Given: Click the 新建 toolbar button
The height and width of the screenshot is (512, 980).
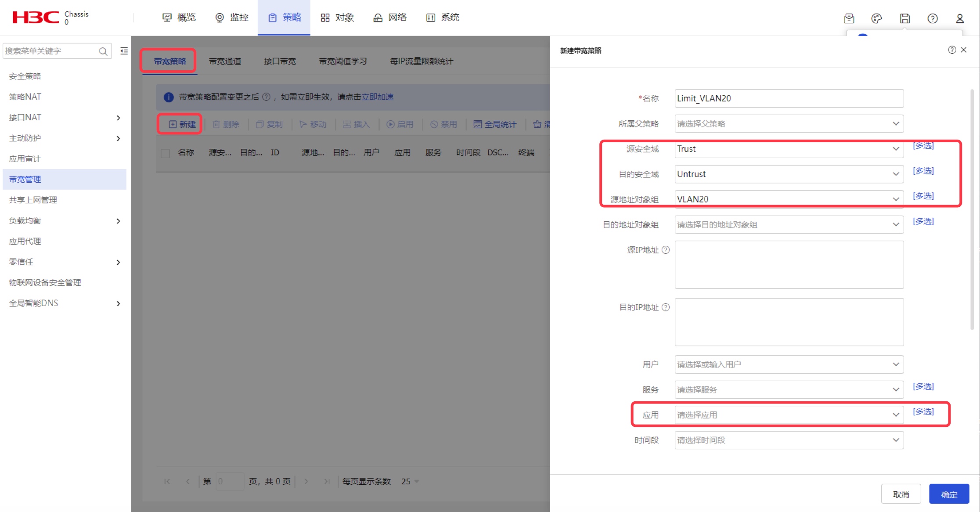Looking at the screenshot, I should (x=182, y=124).
